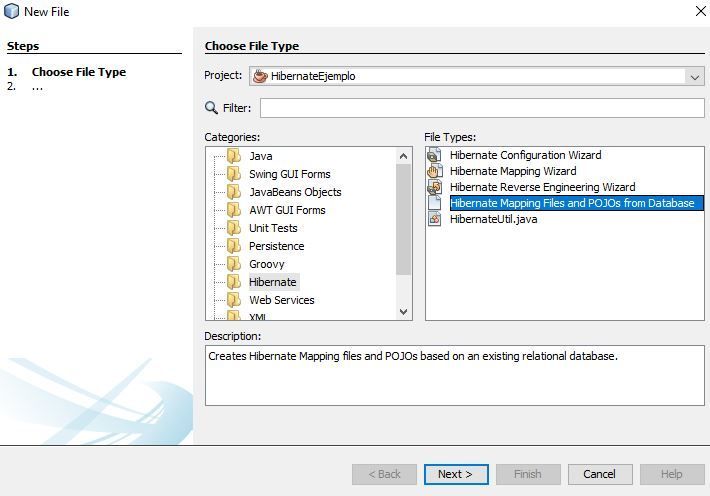Choose HibernateUtil.java file type

(x=494, y=219)
